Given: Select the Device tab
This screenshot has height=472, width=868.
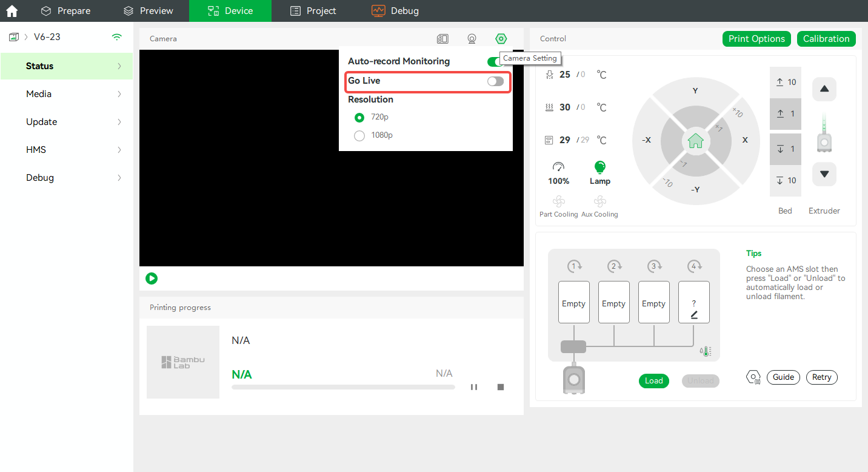Looking at the screenshot, I should (x=230, y=11).
